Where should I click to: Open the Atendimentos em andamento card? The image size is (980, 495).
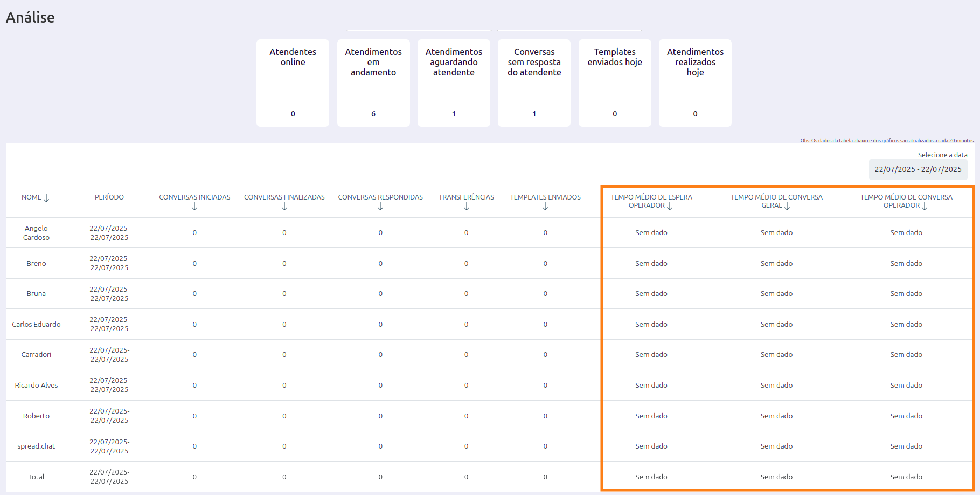point(373,82)
